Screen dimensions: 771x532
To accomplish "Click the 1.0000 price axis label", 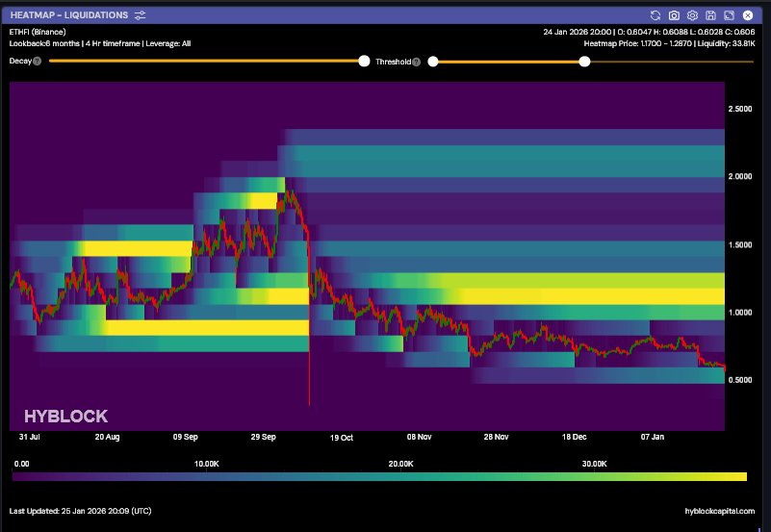I will 740,313.
